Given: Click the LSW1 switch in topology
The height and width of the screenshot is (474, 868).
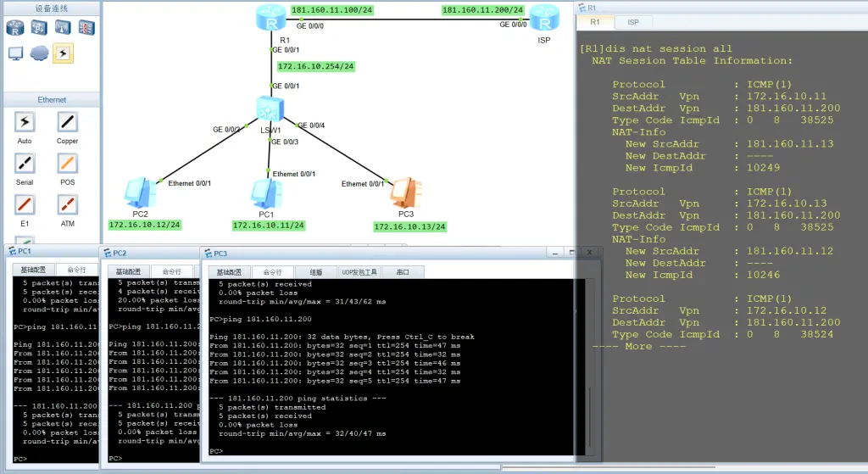Looking at the screenshot, I should point(272,110).
